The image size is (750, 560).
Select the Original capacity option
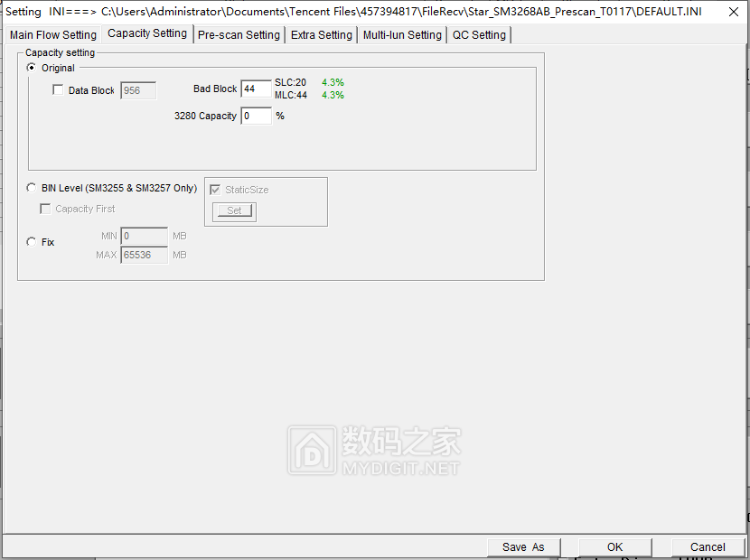coord(31,68)
